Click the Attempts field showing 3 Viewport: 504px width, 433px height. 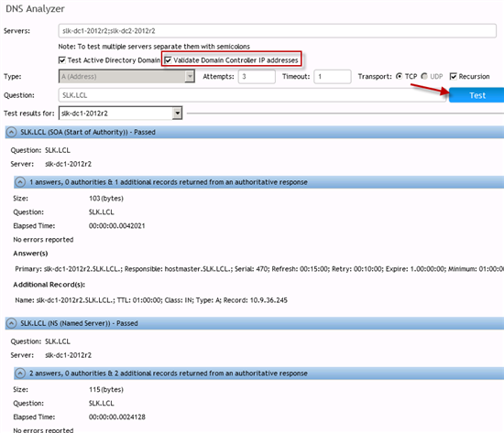pyautogui.click(x=257, y=77)
